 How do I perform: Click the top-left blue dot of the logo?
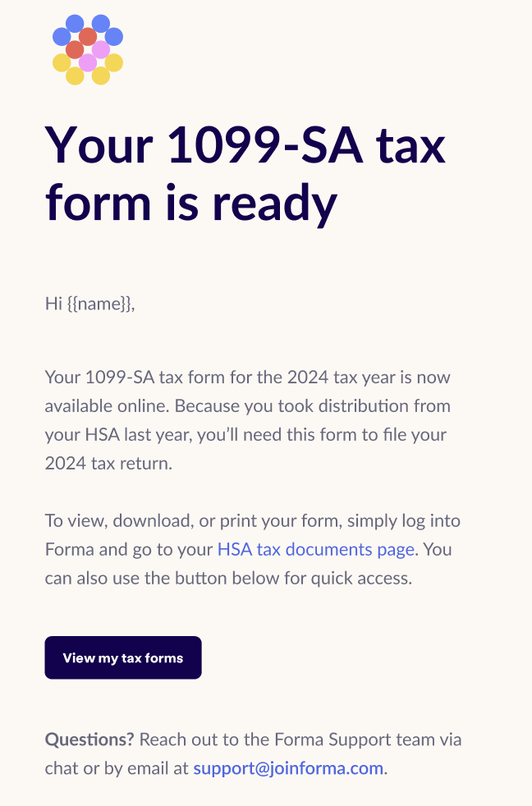[75, 24]
